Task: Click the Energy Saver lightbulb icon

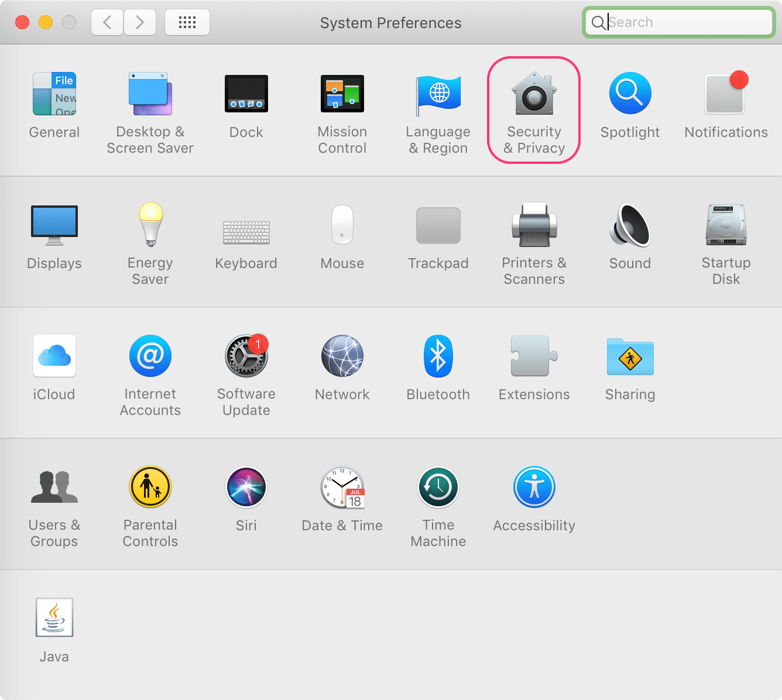Action: pyautogui.click(x=150, y=225)
